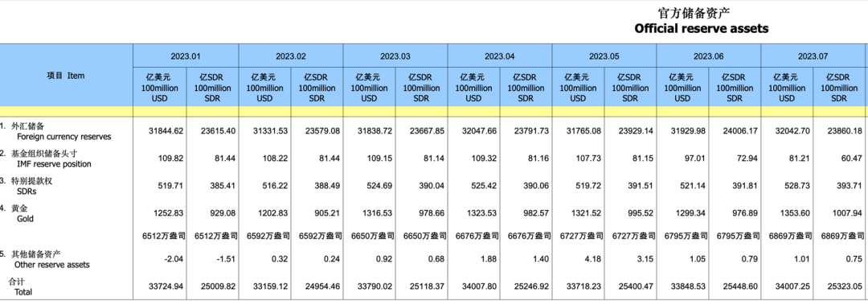
Task: Select the 2023.06 column header
Action: [709, 56]
